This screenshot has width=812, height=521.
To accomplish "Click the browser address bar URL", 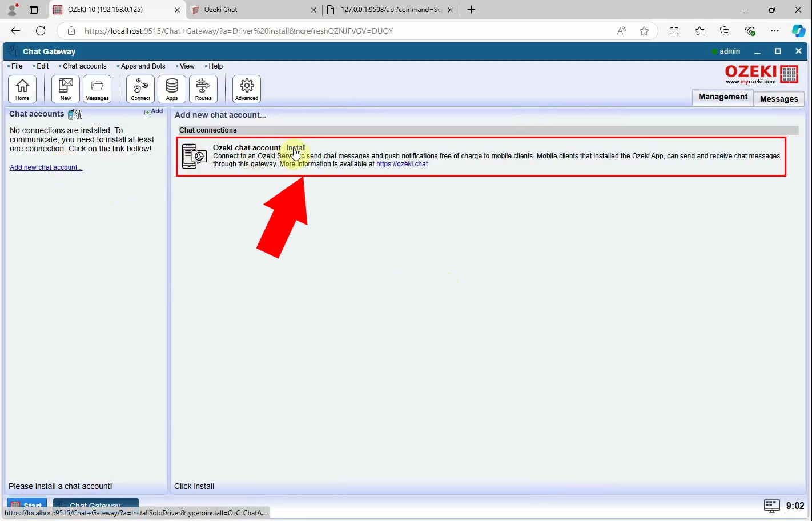I will click(x=239, y=31).
